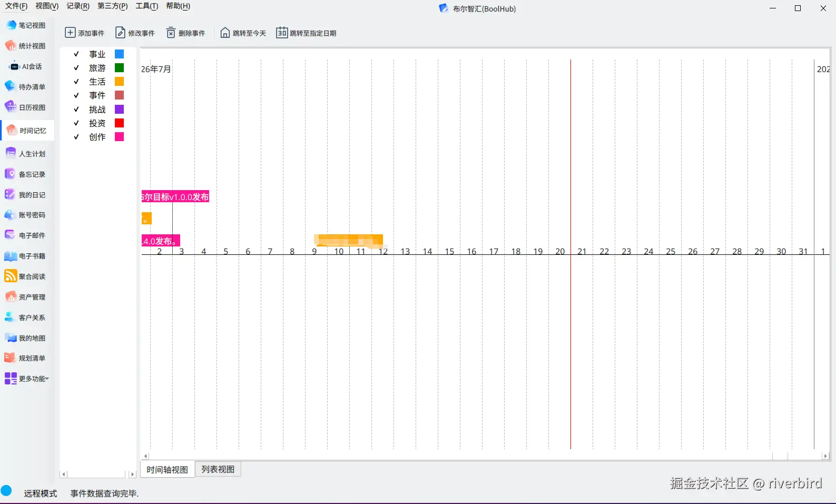
Task: Open the 第三方(P) menu
Action: (113, 6)
